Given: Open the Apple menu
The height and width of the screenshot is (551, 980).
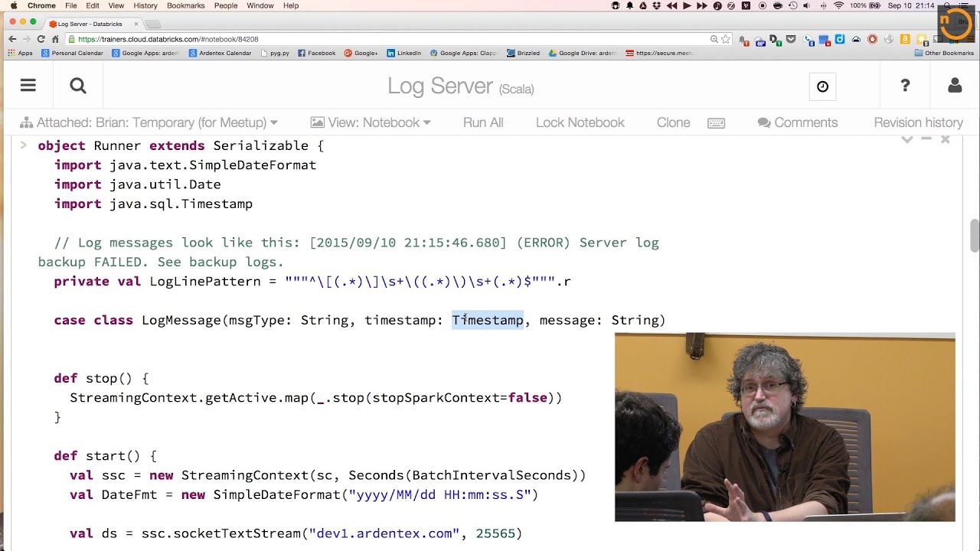Looking at the screenshot, I should click(14, 5).
